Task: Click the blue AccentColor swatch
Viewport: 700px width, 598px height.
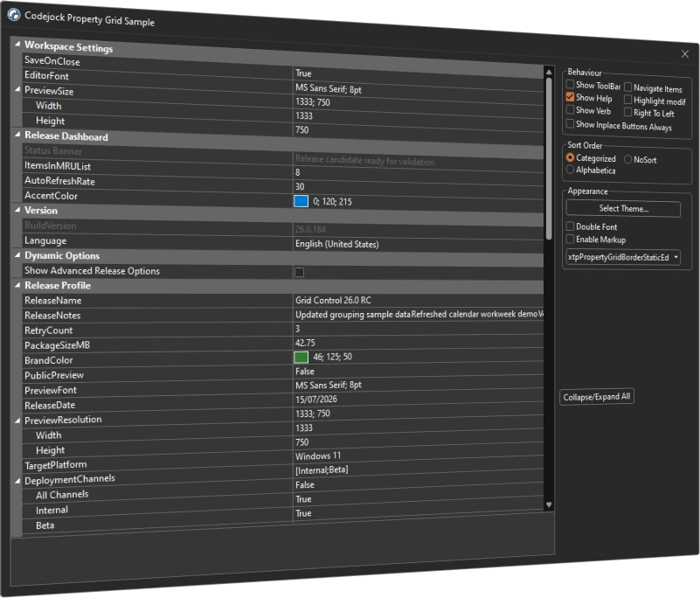Action: (301, 201)
